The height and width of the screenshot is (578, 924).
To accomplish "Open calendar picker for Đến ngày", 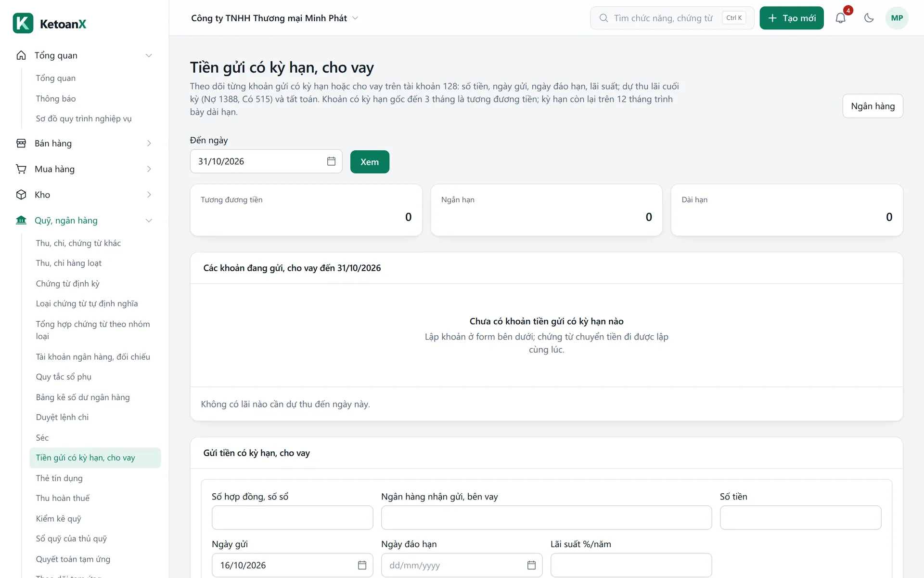I will [331, 161].
